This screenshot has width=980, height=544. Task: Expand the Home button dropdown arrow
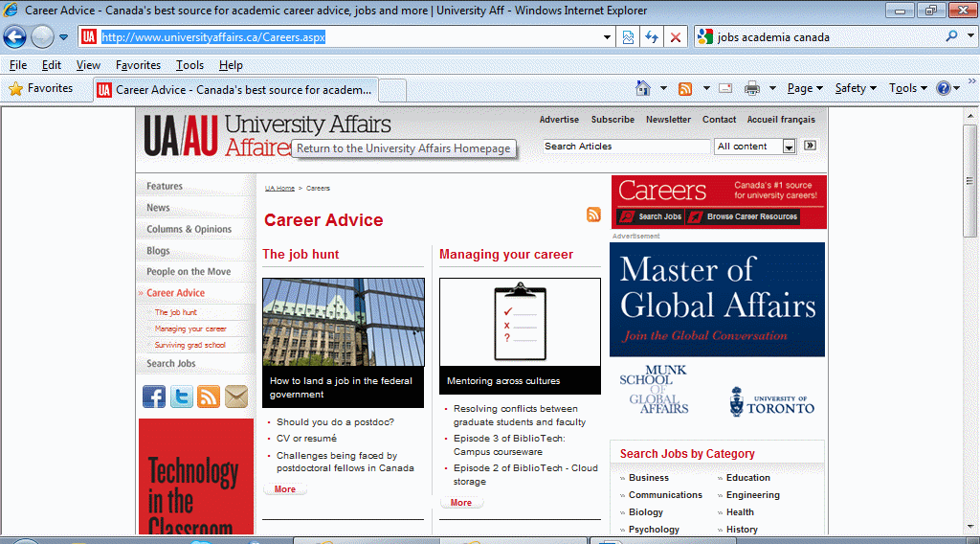tap(663, 88)
